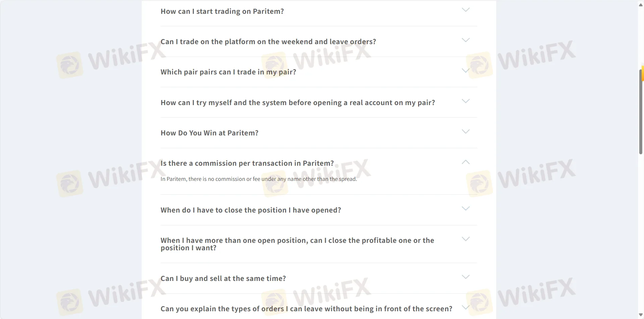Click 'How can I start trading on Paritem?' heading
Viewport: 644px width, 319px height.
point(222,11)
